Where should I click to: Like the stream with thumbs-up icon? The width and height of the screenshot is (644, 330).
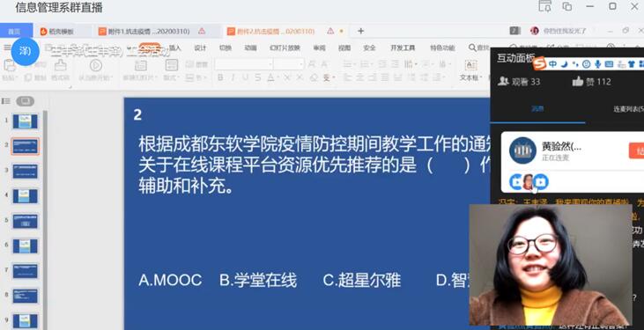(577, 81)
